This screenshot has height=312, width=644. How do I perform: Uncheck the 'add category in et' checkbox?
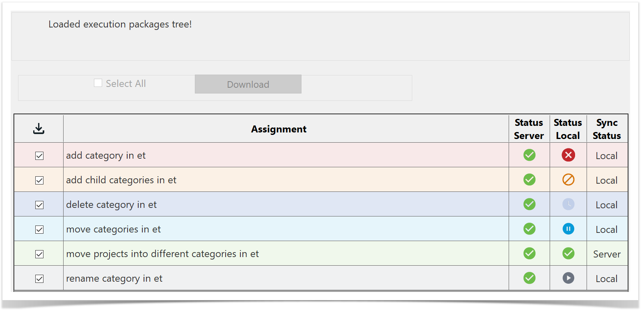39,156
